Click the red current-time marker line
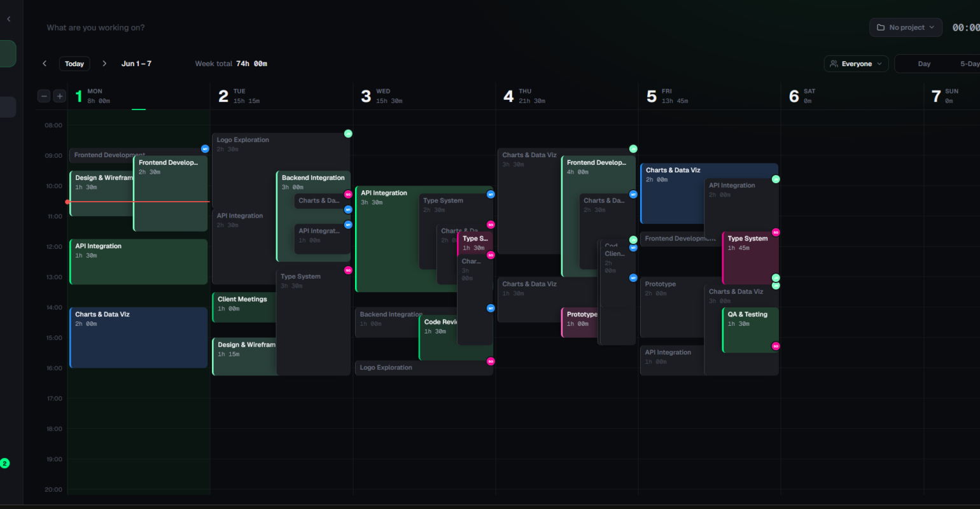Image resolution: width=980 pixels, height=509 pixels. click(139, 202)
